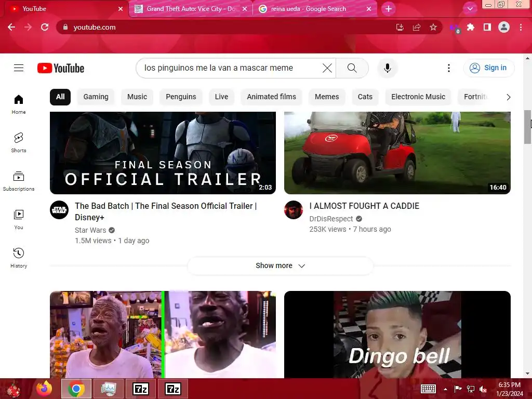Reload the page
The height and width of the screenshot is (399, 532).
(45, 27)
